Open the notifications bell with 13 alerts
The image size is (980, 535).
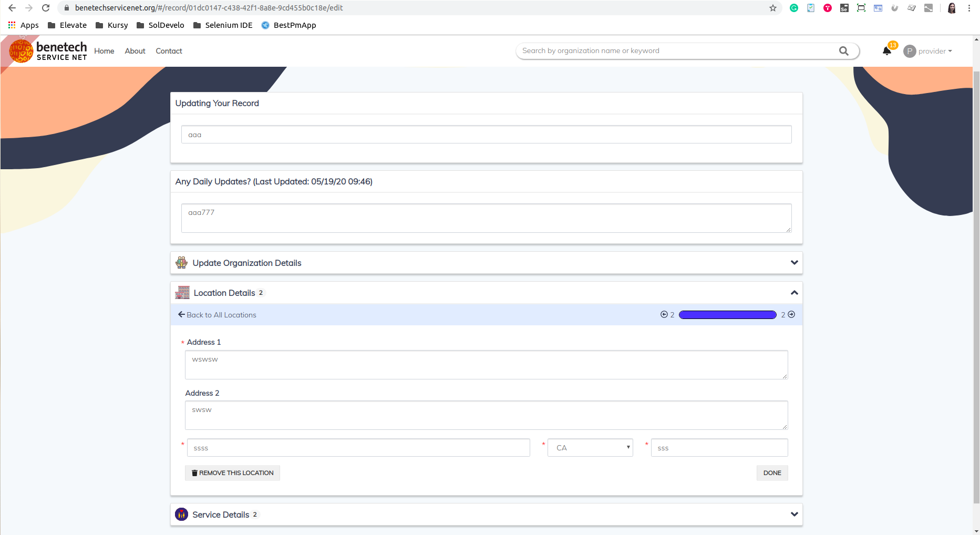pos(887,51)
